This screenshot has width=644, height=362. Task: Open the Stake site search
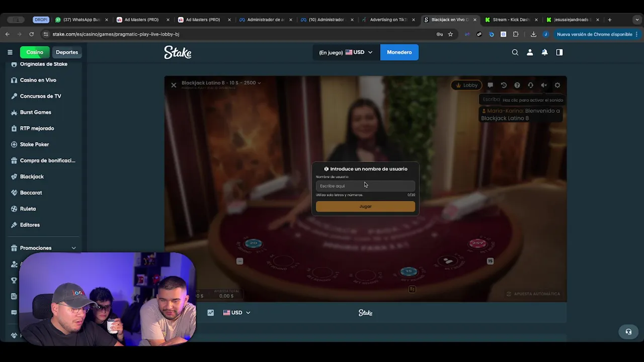(x=515, y=52)
